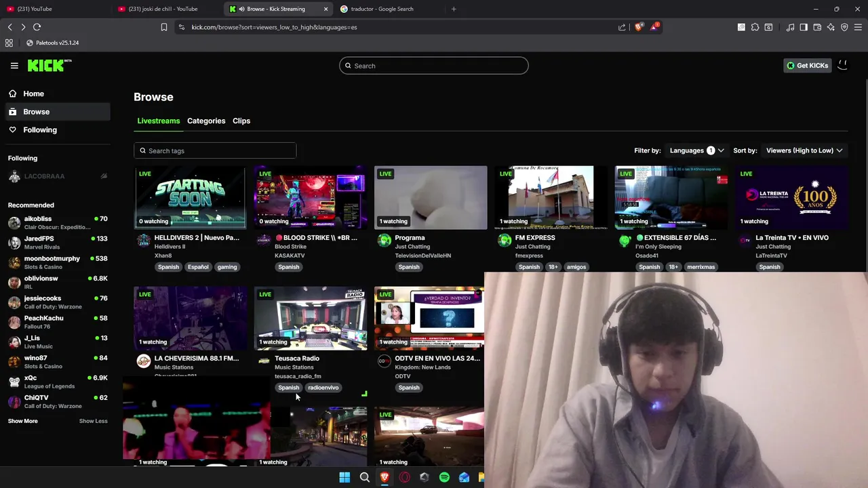
Task: Reload the page from the browser toolbar
Action: (37, 27)
